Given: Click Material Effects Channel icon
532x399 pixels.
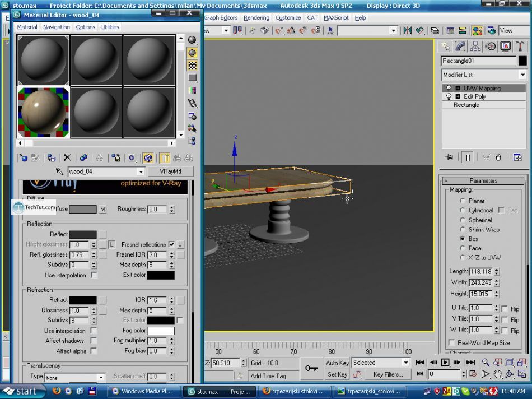Looking at the screenshot, I should [132, 158].
